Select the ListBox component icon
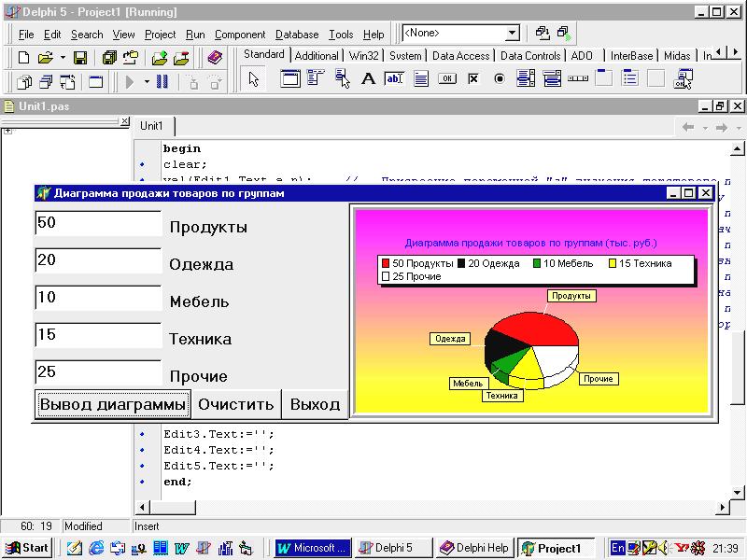747x560 pixels. point(526,78)
